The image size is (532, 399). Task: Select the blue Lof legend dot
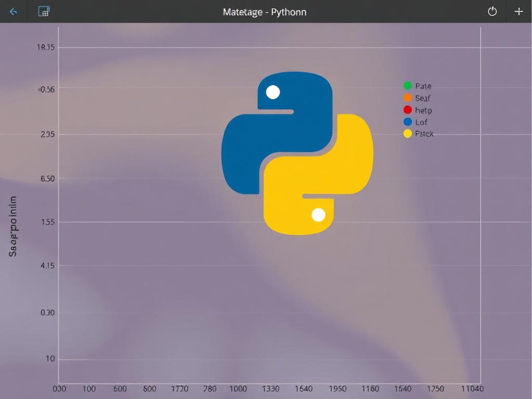[407, 122]
